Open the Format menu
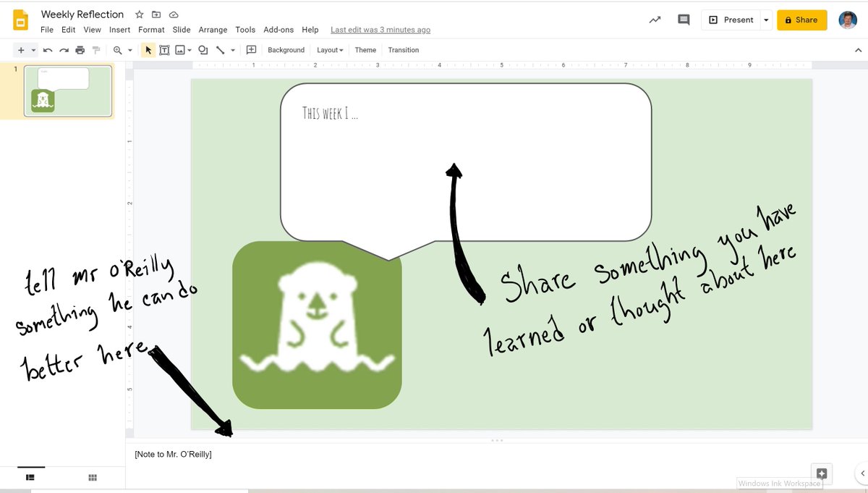 coord(151,30)
